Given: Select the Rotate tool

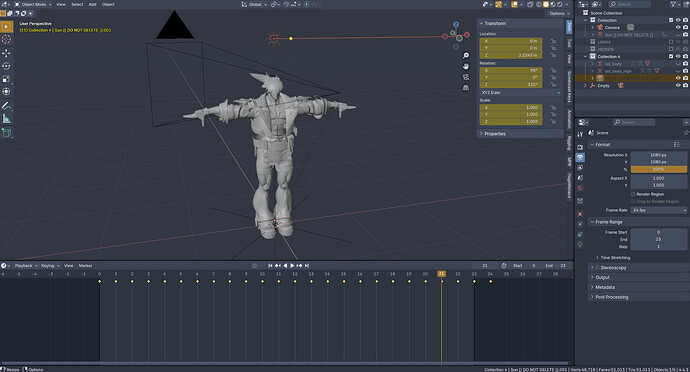Looking at the screenshot, I should click(x=6, y=66).
